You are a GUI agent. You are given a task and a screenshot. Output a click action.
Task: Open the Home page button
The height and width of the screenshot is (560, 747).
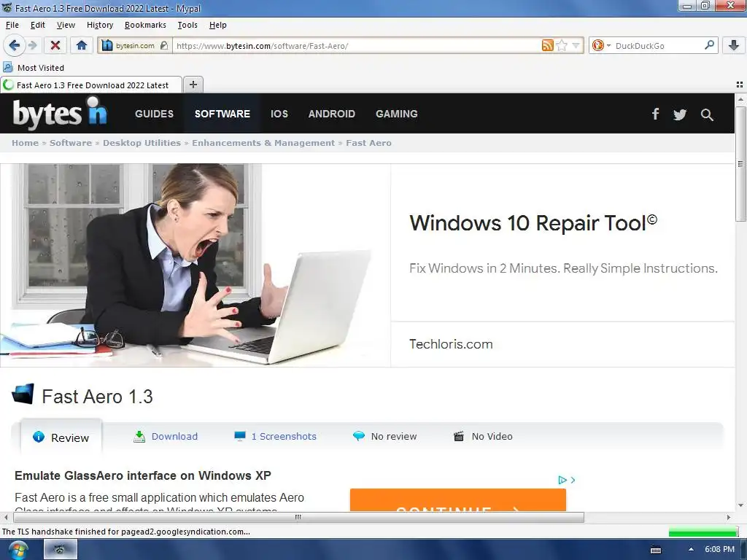tap(82, 46)
